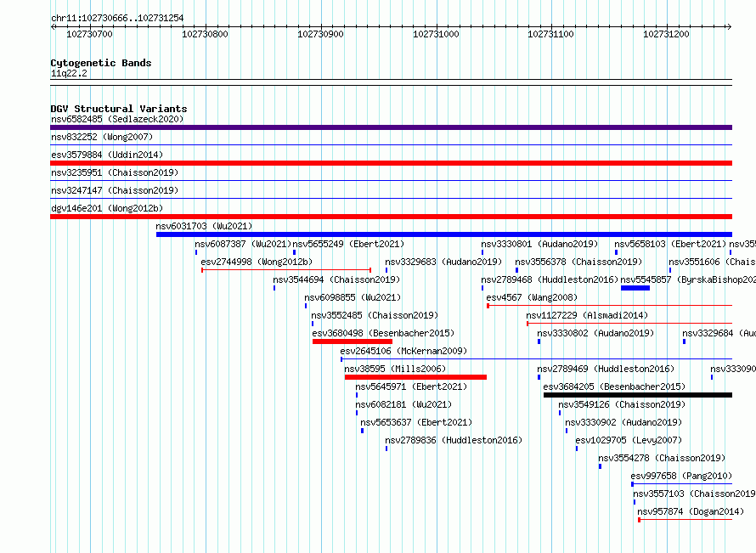
Task: Open the nsv3552485 (Chaisson2019) label
Action: (375, 315)
